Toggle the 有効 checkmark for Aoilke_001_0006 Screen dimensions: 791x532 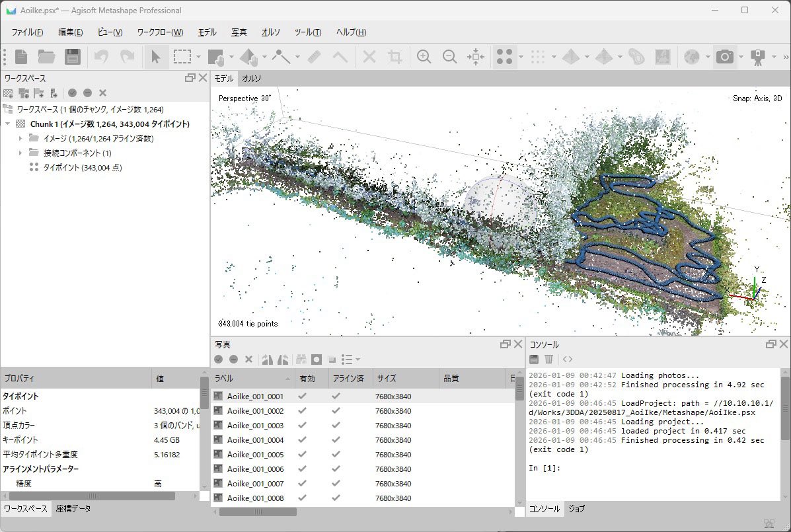302,469
